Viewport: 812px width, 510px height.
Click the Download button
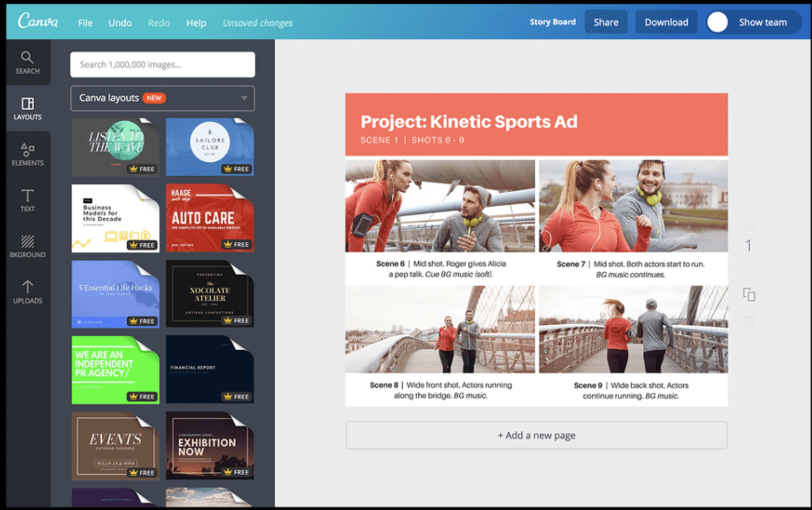(666, 22)
